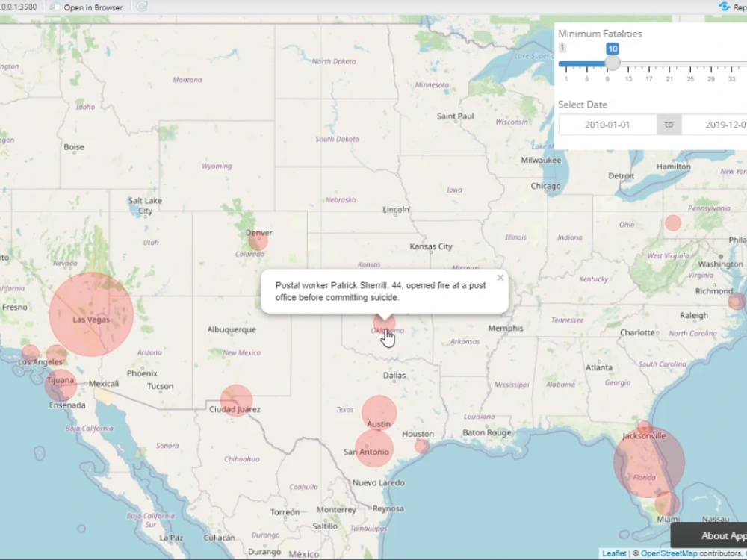Viewport: 747px width, 560px height.
Task: Click the popup text about Patrick Sherrill
Action: [381, 291]
